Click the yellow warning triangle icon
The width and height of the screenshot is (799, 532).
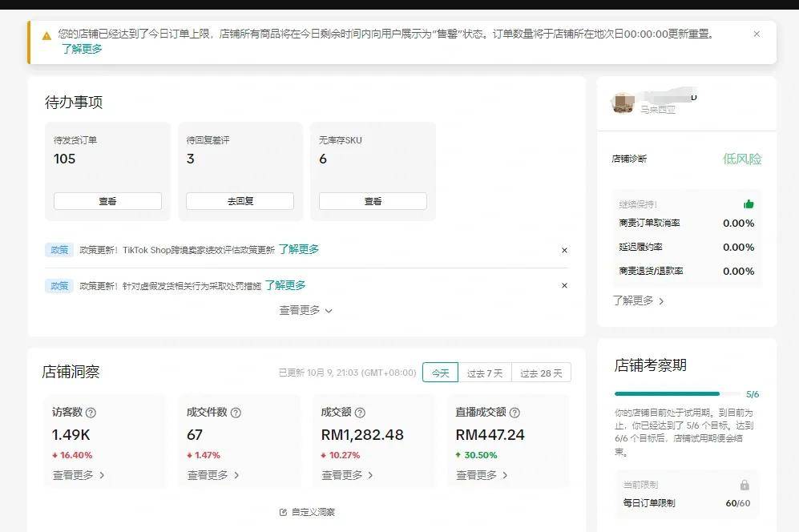[x=46, y=36]
